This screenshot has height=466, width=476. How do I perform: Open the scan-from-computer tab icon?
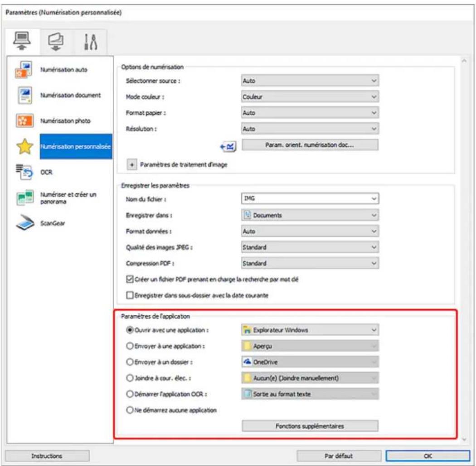tap(22, 41)
